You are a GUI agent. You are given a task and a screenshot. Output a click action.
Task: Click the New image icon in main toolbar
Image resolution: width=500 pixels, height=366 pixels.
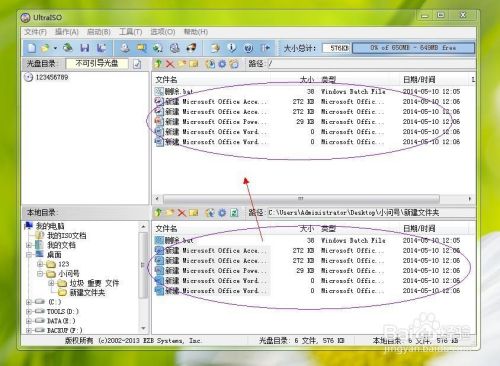(31, 48)
